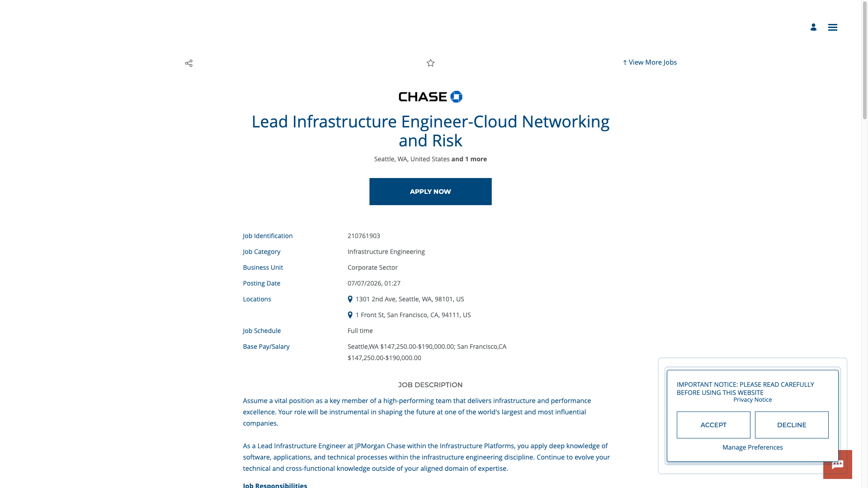This screenshot has height=488, width=868.
Task: Click the Job Category label
Action: [261, 252]
